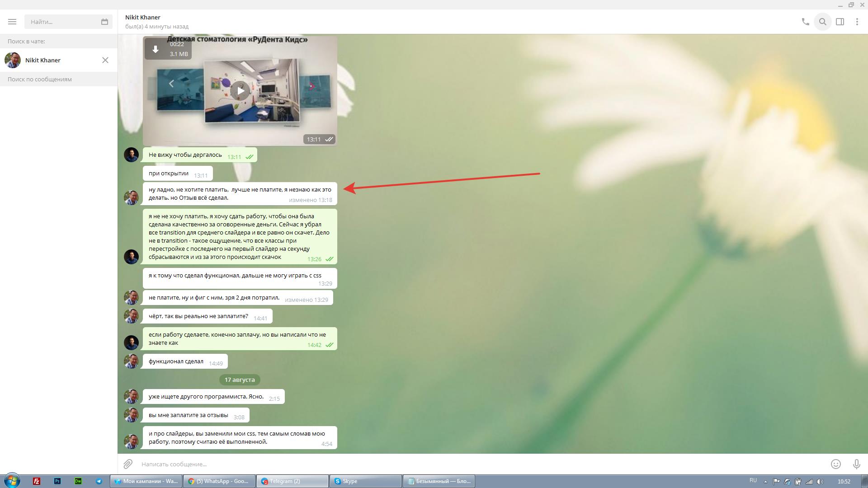Click the network signal tray icon
The height and width of the screenshot is (488, 868).
[x=809, y=482]
